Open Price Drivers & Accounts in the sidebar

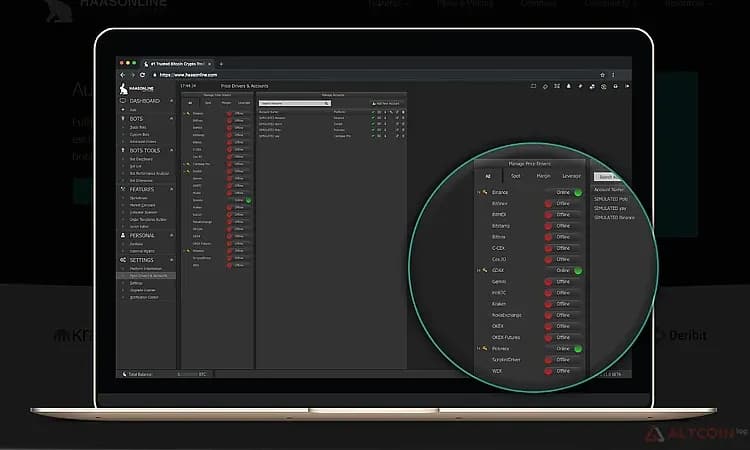point(148,276)
